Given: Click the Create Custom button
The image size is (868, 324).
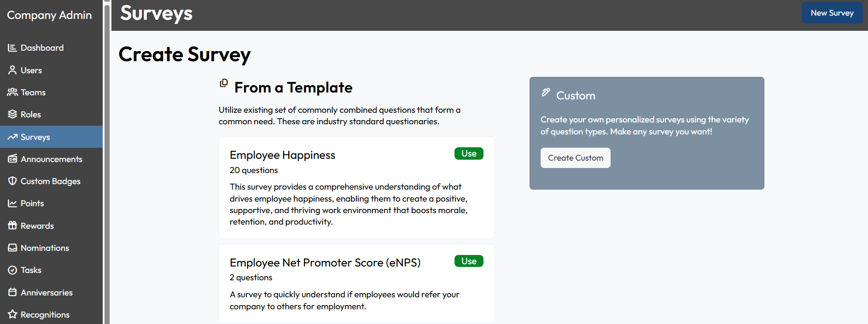Looking at the screenshot, I should [575, 157].
